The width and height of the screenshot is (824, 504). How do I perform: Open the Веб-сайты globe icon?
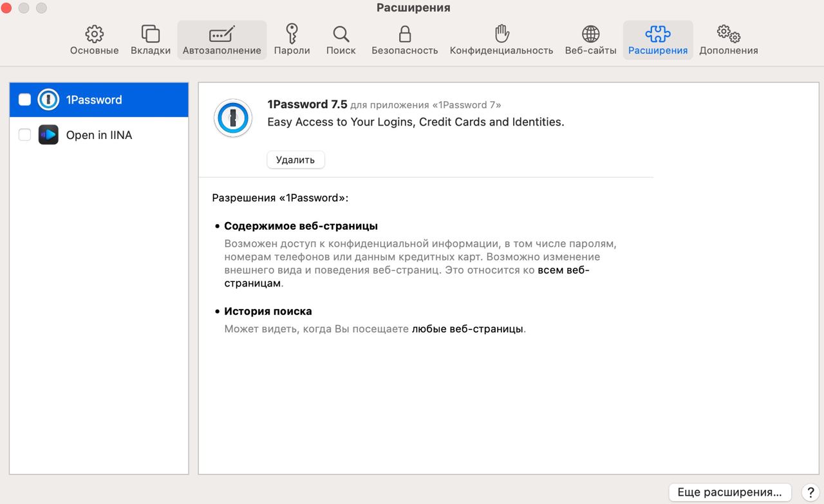(x=590, y=33)
